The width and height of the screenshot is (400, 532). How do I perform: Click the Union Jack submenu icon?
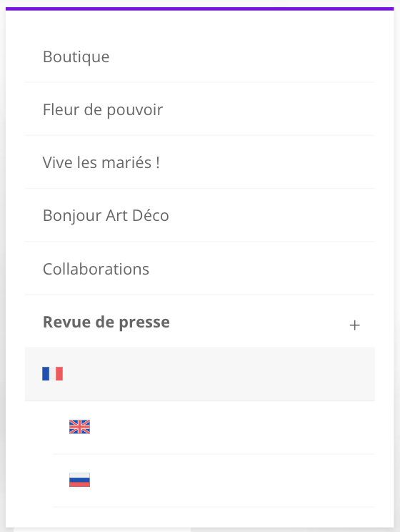(x=80, y=427)
